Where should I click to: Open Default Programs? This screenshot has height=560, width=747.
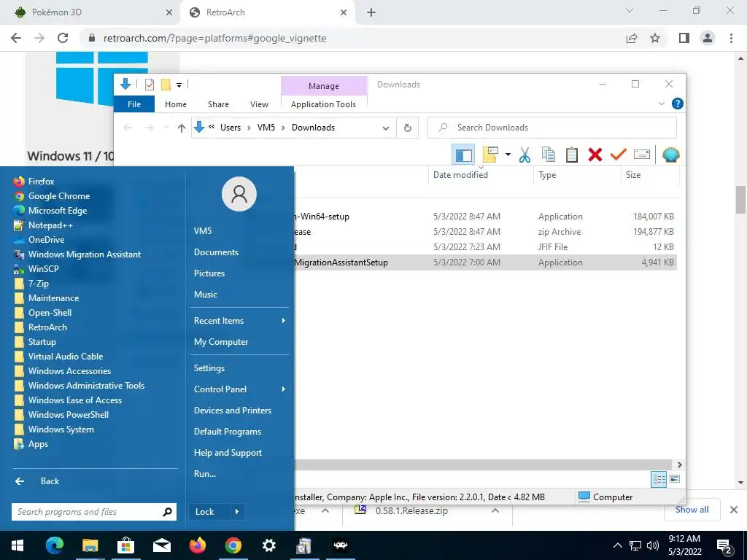pos(228,432)
